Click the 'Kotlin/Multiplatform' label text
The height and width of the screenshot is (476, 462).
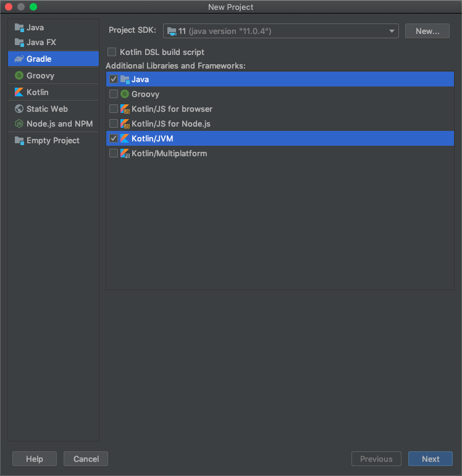click(169, 154)
